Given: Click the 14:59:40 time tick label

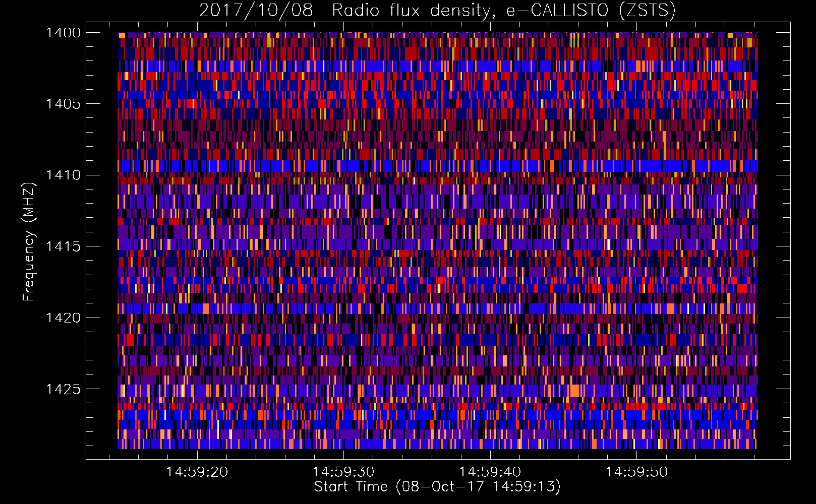Looking at the screenshot, I should coord(490,472).
